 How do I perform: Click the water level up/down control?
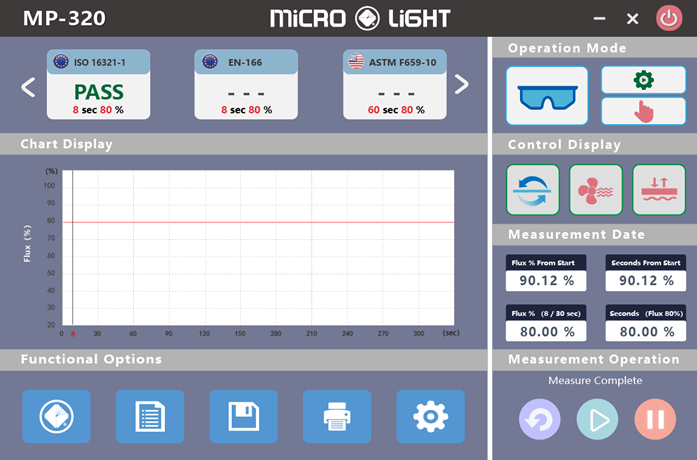click(x=658, y=190)
